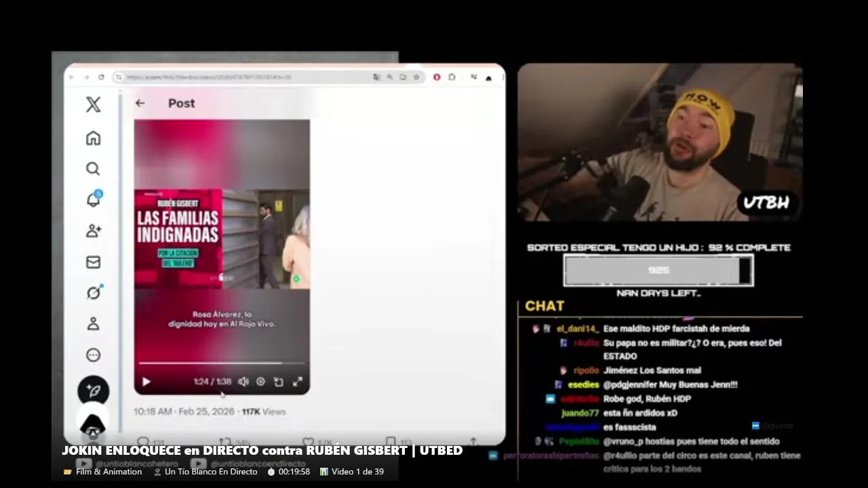Open video settings gear icon
868x488 pixels.
pos(260,382)
